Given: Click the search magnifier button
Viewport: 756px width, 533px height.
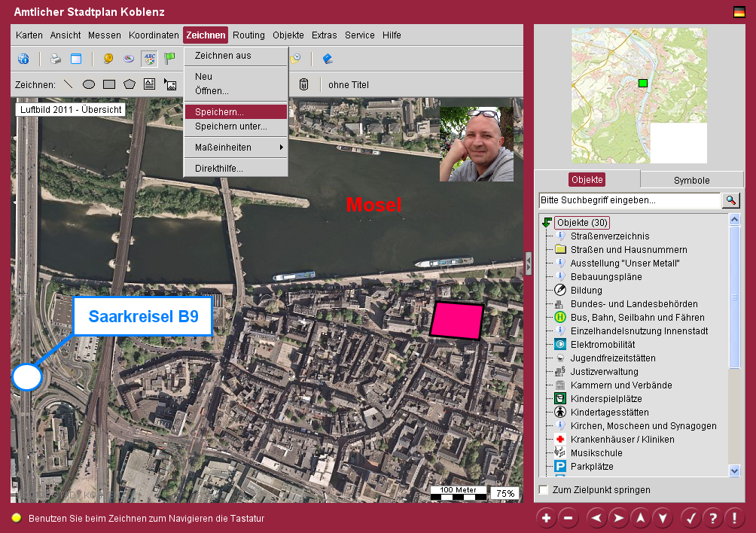Looking at the screenshot, I should pos(730,200).
